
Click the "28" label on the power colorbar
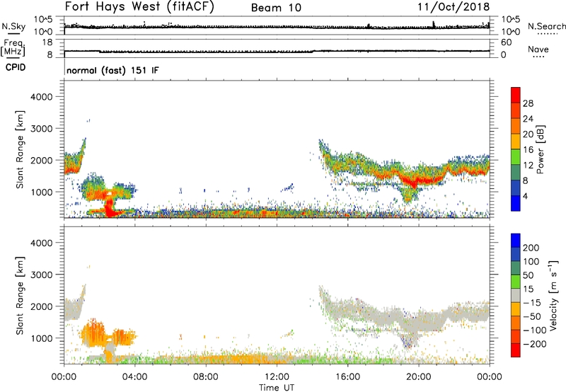[528, 103]
